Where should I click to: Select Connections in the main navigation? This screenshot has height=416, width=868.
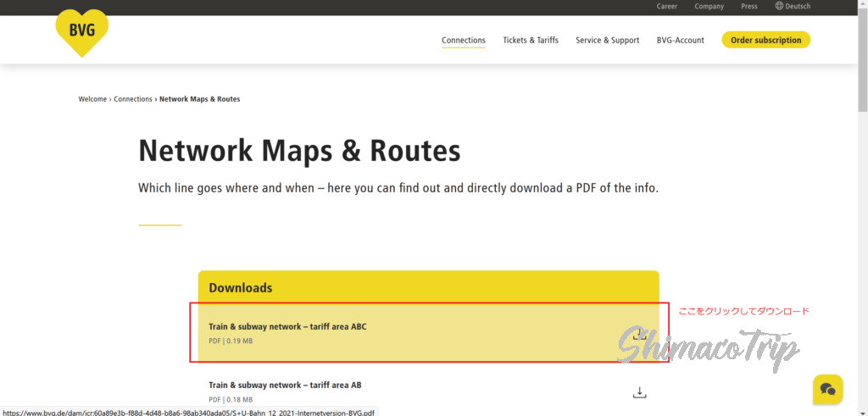pos(464,40)
